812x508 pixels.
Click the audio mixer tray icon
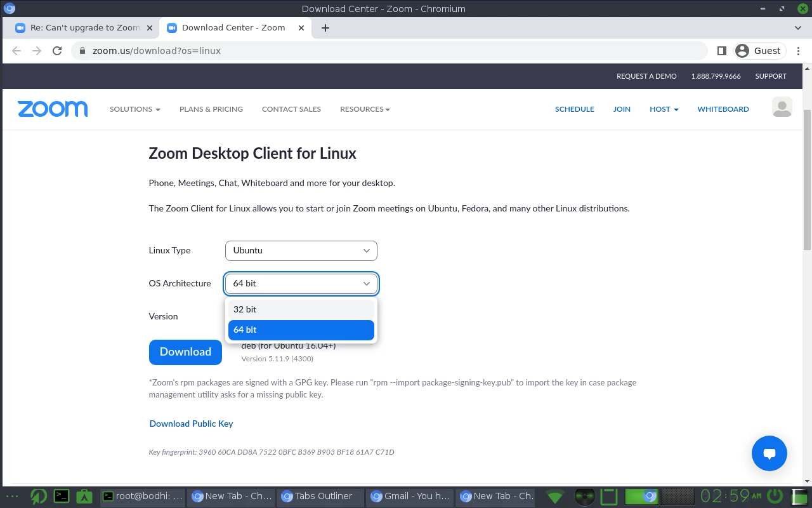pyautogui.click(x=584, y=496)
